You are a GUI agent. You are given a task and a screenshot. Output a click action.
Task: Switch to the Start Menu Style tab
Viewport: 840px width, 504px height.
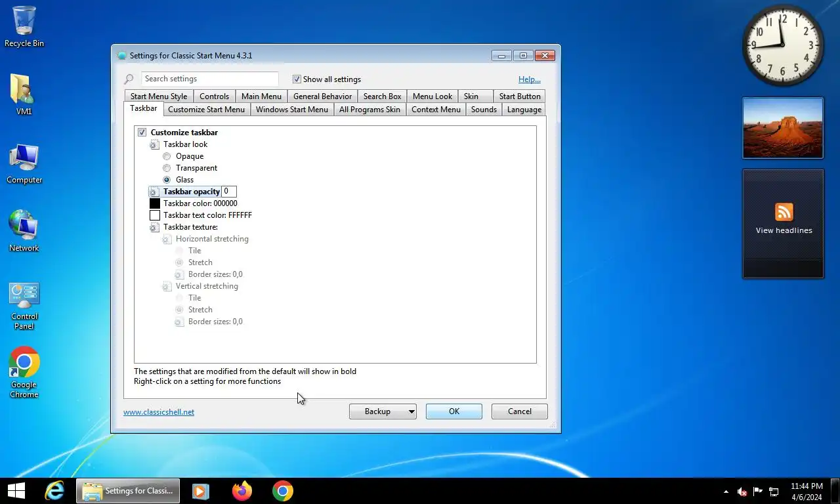[159, 96]
